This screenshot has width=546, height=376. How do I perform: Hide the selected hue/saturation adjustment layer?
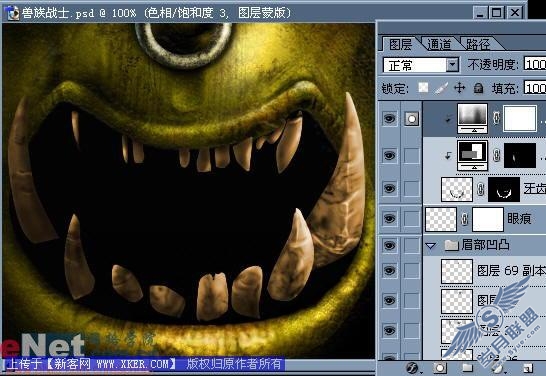[x=389, y=119]
